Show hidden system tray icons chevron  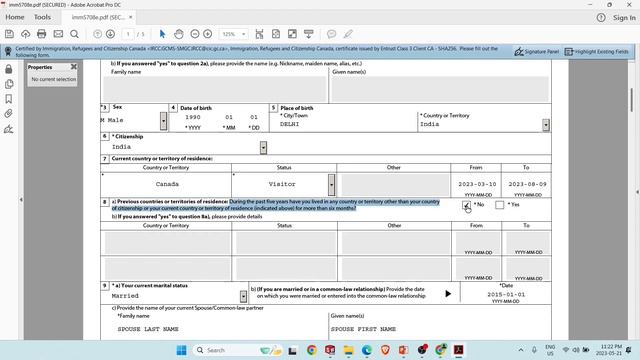(x=521, y=350)
